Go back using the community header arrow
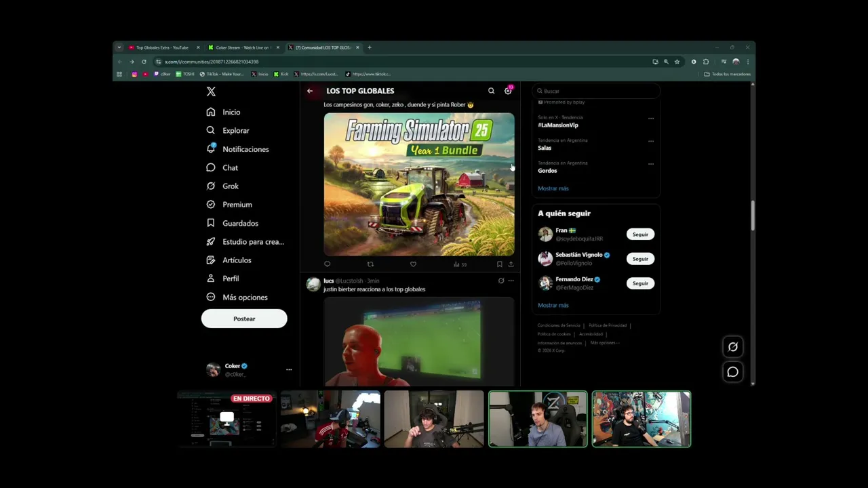The image size is (868, 488). click(x=310, y=91)
